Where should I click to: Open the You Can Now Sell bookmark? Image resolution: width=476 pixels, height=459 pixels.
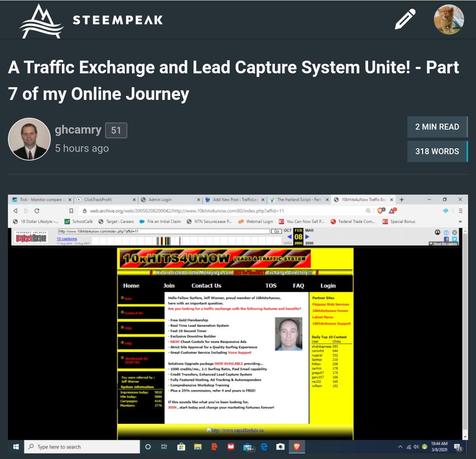[301, 222]
